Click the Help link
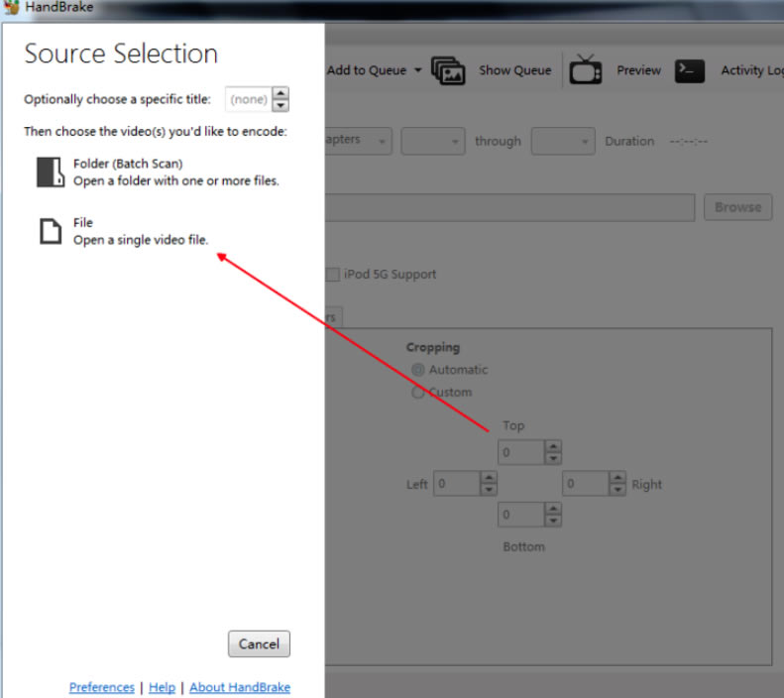784x698 pixels. click(x=162, y=687)
